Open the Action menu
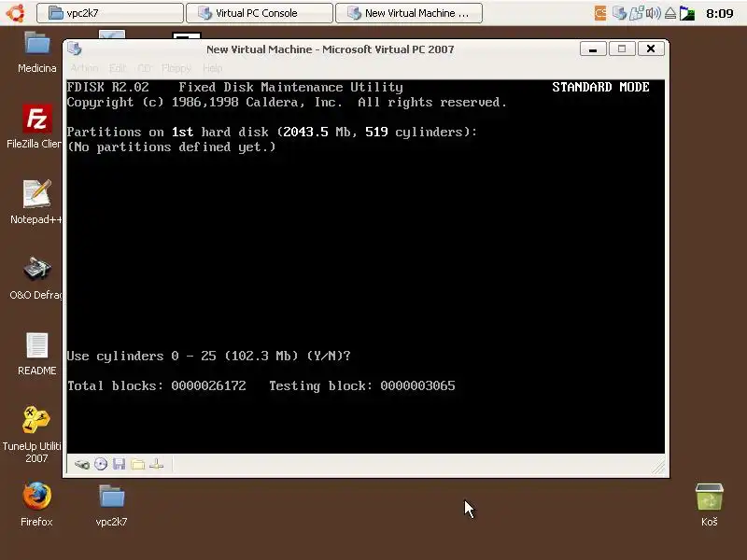This screenshot has width=747, height=560. pyautogui.click(x=84, y=68)
